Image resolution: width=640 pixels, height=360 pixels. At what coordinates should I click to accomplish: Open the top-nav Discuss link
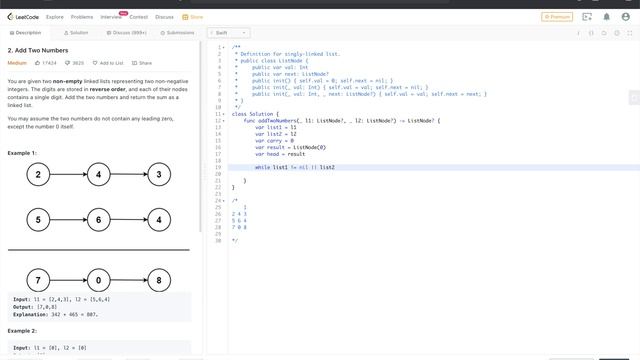[x=164, y=17]
